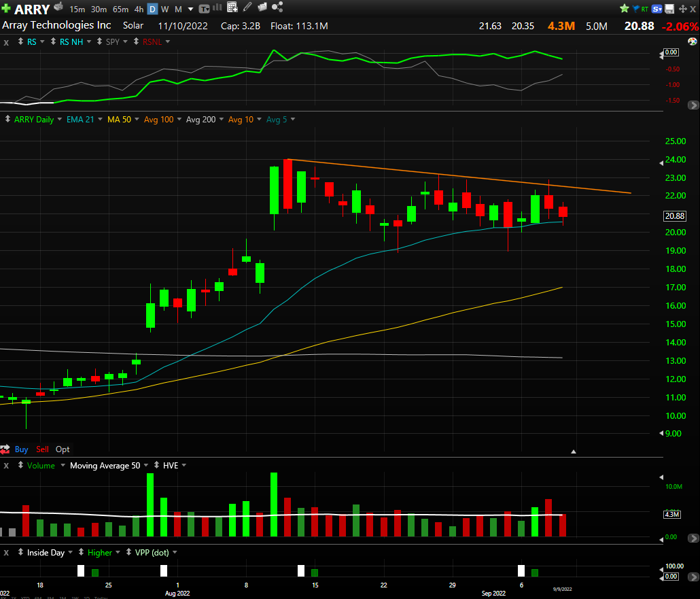Open the Avg 100 dropdown
Viewport: 700px width, 599px height.
[x=179, y=119]
